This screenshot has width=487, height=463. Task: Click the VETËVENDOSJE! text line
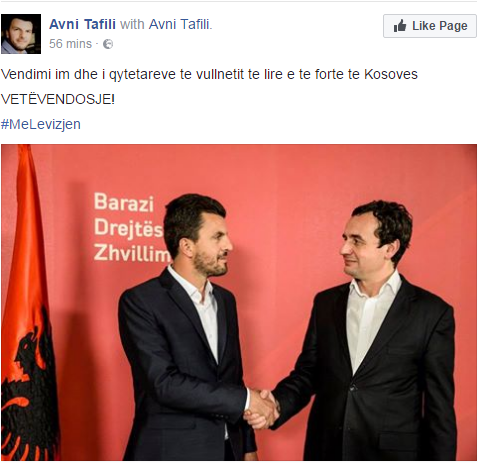(x=58, y=99)
